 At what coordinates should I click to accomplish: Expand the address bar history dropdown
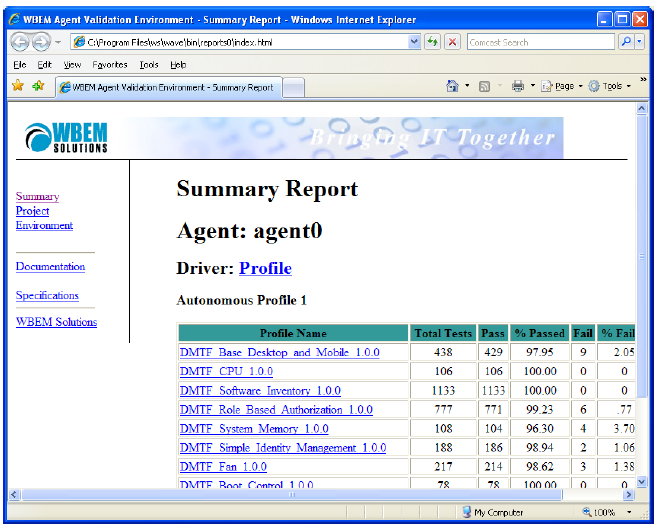point(414,42)
